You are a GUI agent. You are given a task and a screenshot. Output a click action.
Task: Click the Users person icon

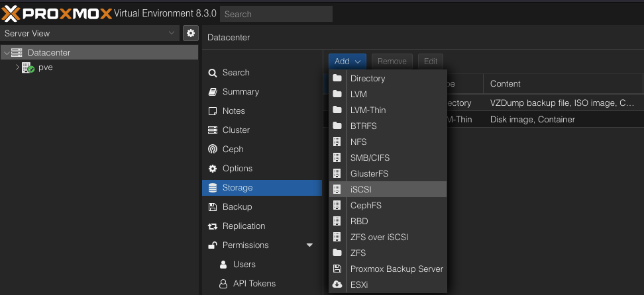tap(223, 264)
